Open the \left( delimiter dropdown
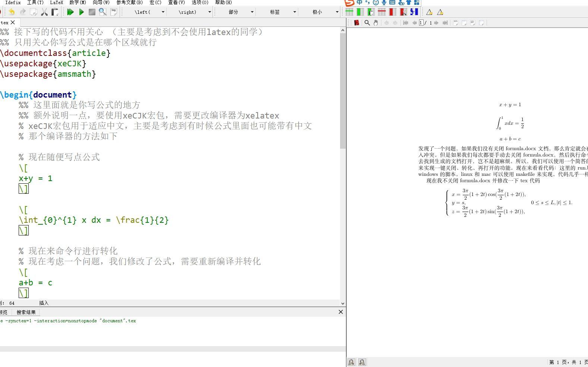The height and width of the screenshot is (367, 588). (x=163, y=12)
